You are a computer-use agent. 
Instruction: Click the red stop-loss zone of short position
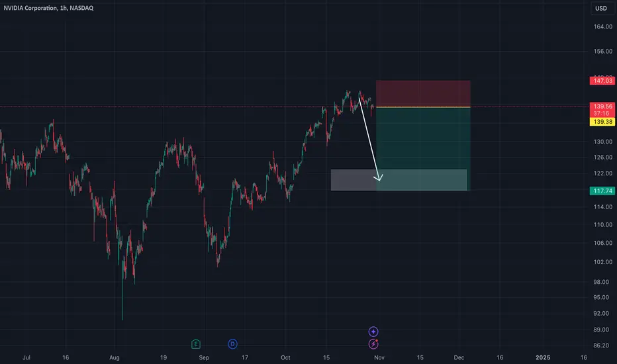tap(423, 93)
